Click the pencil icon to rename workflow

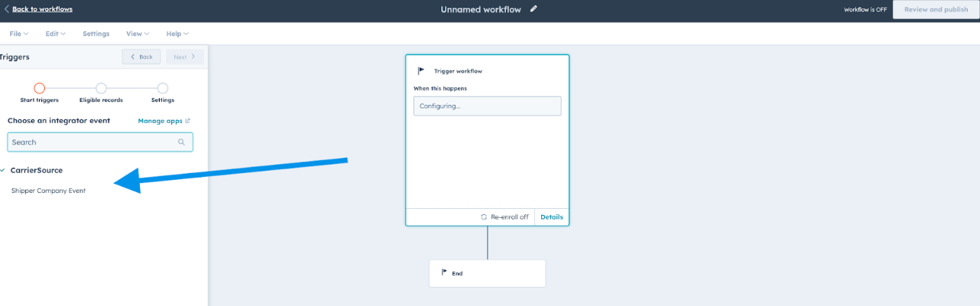coord(534,9)
